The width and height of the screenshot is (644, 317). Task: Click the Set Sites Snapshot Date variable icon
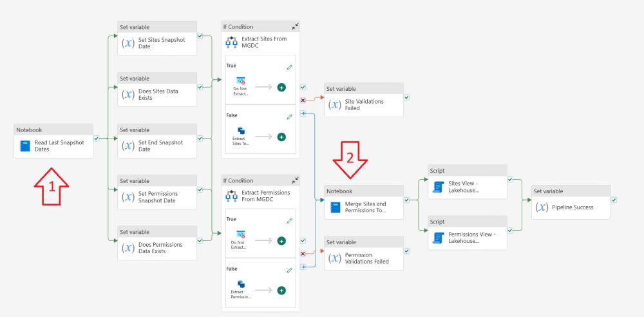(129, 43)
